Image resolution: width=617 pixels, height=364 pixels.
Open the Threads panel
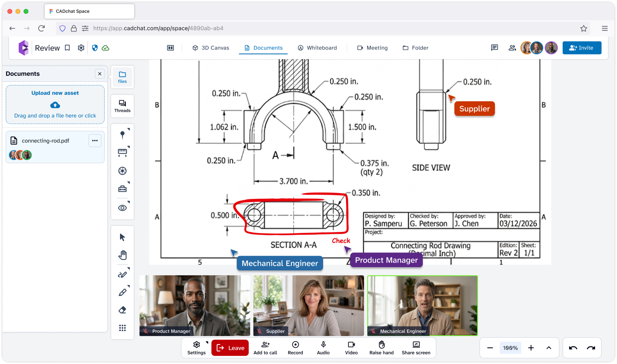click(x=122, y=106)
